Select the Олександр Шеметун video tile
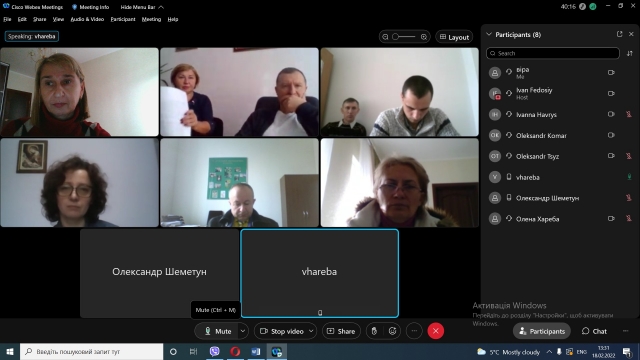The image size is (640, 360). pyautogui.click(x=159, y=273)
